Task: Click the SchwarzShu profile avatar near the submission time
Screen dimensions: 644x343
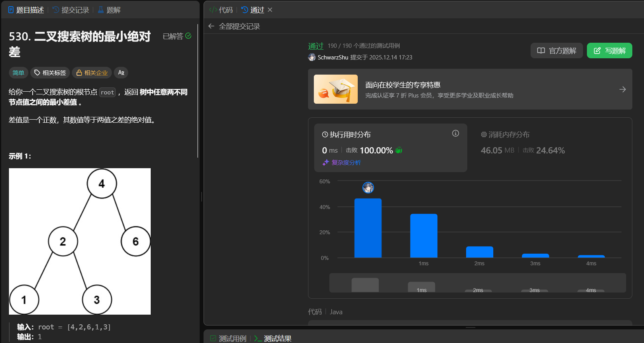Action: click(312, 57)
